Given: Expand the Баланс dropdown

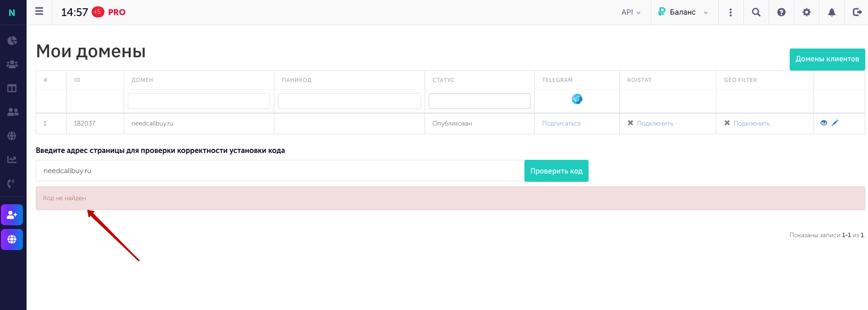Looking at the screenshot, I should pyautogui.click(x=683, y=12).
